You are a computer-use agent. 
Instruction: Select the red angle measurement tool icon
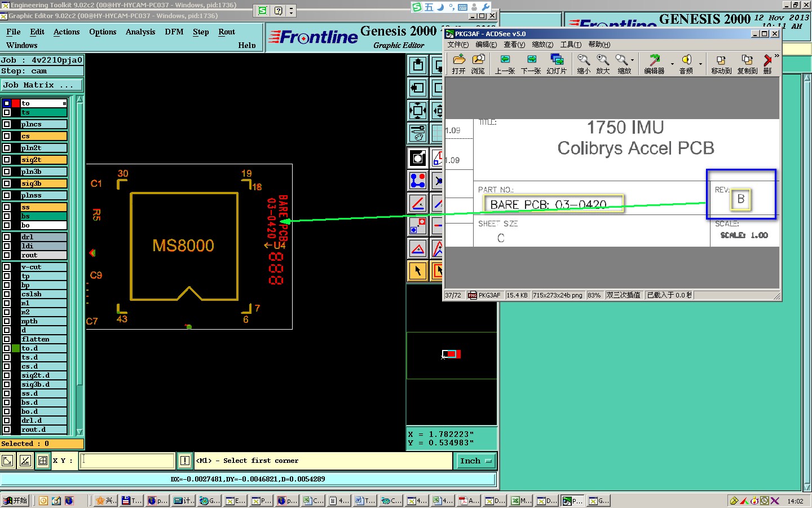pyautogui.click(x=418, y=203)
